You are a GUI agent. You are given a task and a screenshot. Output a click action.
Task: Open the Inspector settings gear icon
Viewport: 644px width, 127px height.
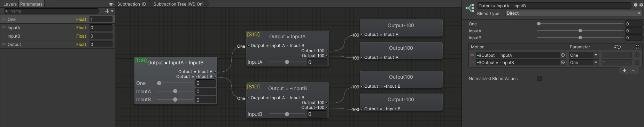click(x=641, y=5)
